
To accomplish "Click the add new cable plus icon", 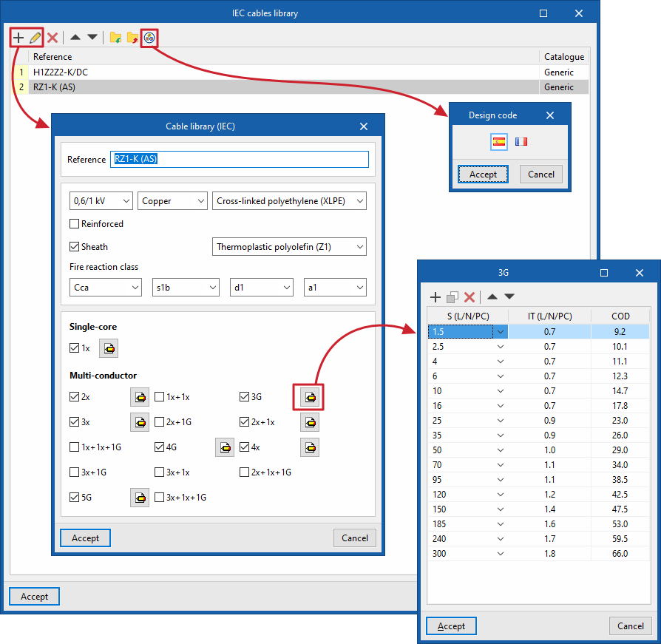I will click(18, 38).
